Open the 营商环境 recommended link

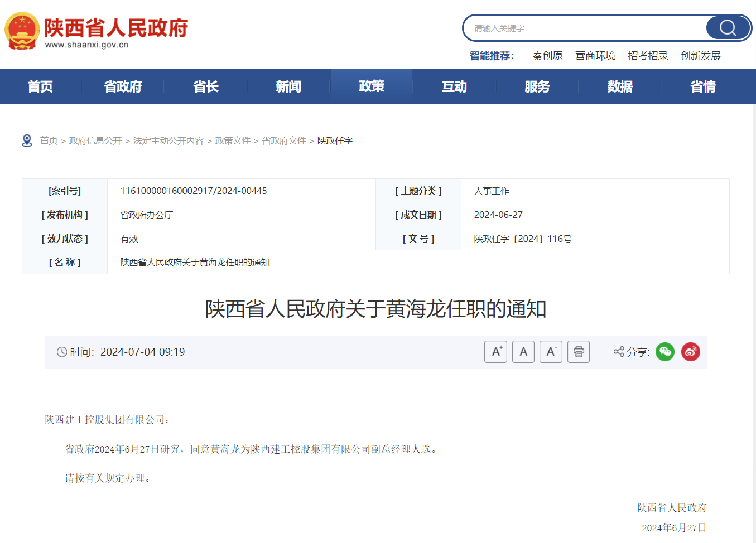595,56
